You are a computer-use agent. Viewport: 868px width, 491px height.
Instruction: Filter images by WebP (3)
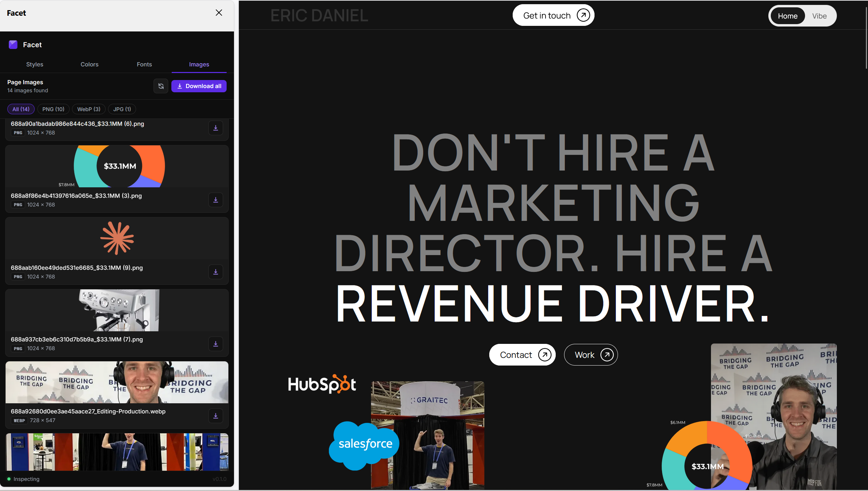coord(88,109)
